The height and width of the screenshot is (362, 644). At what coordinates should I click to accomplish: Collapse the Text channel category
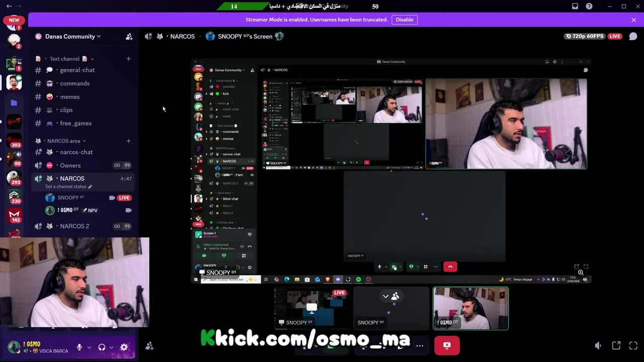64,59
